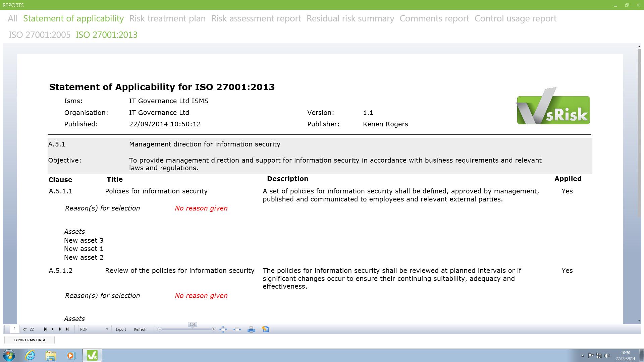644x362 pixels.
Task: Switch to the All reports tab
Action: [x=13, y=18]
